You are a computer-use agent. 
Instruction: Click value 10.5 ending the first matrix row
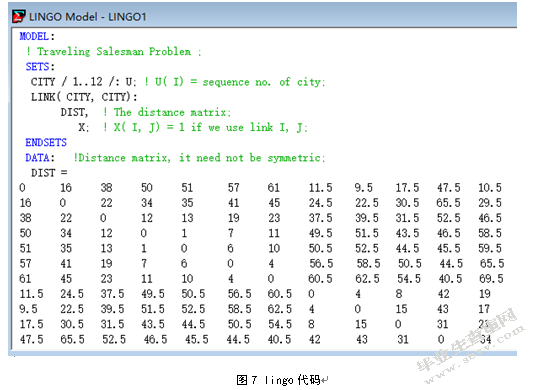490,188
